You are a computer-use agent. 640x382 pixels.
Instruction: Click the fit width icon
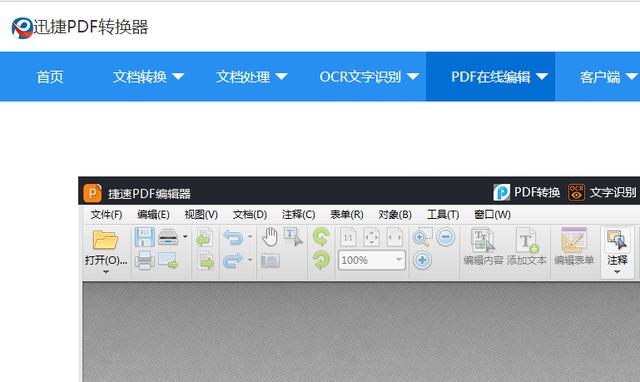coord(395,237)
